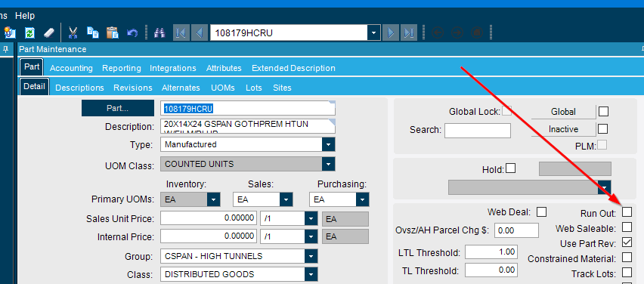Click the Description text field
Image resolution: width=644 pixels, height=284 pixels.
248,126
